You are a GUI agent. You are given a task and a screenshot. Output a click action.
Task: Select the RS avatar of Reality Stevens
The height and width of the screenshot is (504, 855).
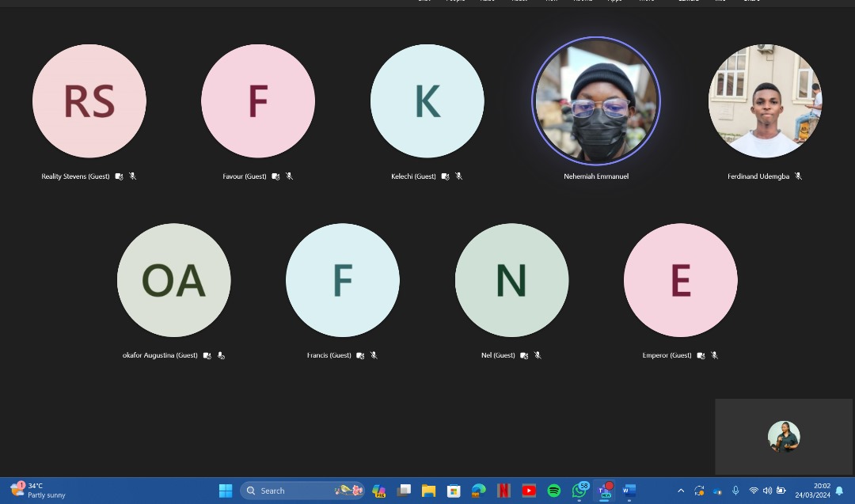(x=89, y=100)
